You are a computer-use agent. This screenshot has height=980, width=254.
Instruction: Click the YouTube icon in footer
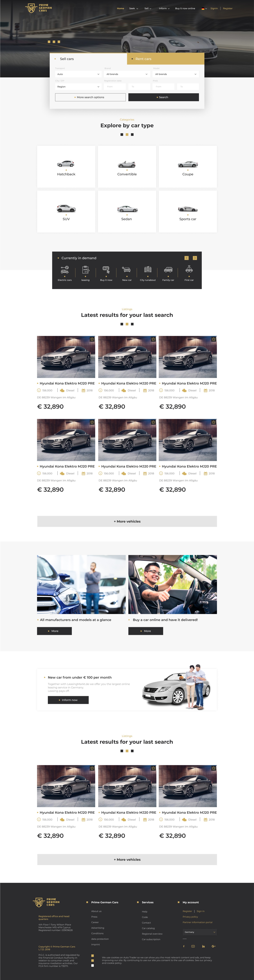[x=193, y=946]
